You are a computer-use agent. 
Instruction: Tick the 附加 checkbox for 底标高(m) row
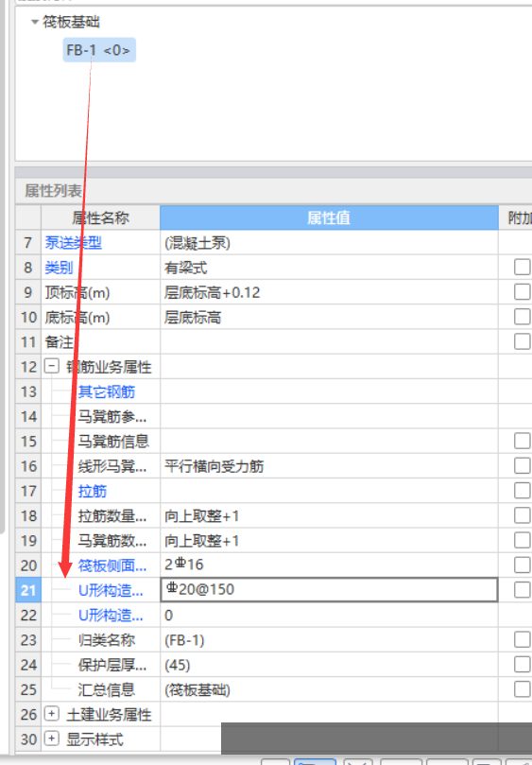click(x=523, y=317)
